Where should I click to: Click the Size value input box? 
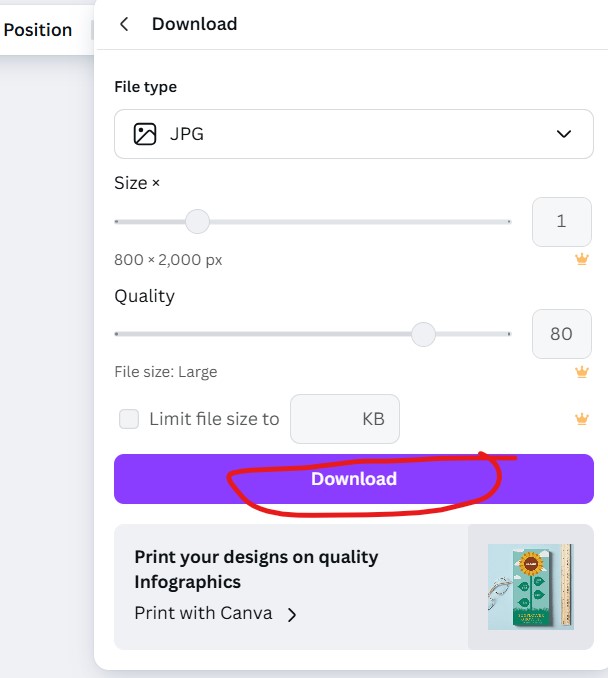pyautogui.click(x=561, y=221)
